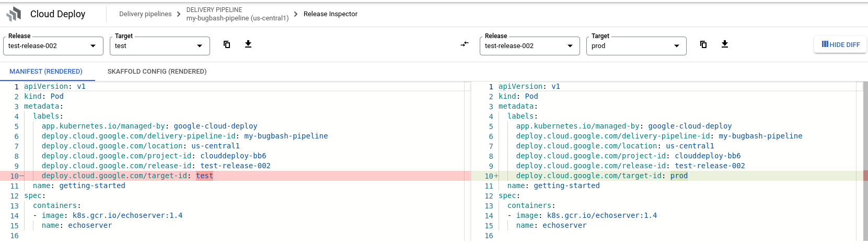Download the test target manifest
868x244 pixels.
click(248, 44)
